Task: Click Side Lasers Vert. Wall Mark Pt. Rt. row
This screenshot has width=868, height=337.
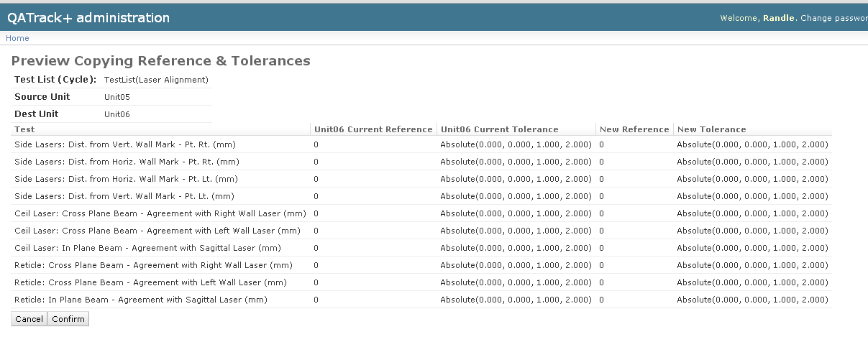Action: click(x=126, y=144)
